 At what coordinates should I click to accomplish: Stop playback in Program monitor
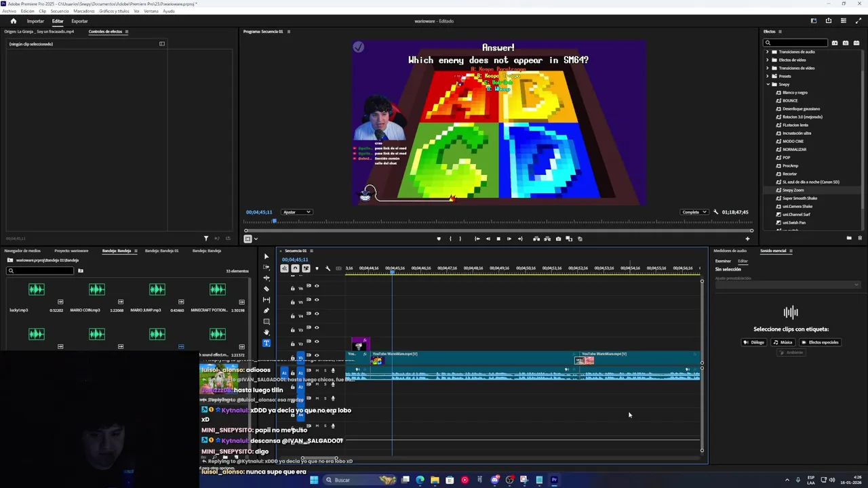[498, 239]
